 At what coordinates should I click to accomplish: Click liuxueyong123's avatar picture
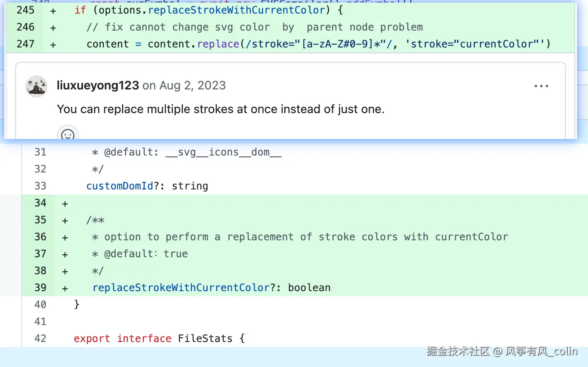(36, 86)
